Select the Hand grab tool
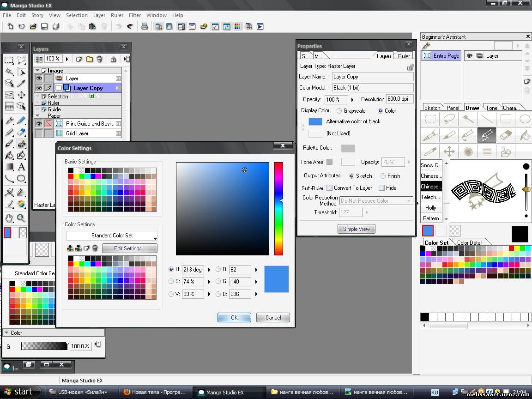Viewport: 532px width, 399px height. (9, 218)
